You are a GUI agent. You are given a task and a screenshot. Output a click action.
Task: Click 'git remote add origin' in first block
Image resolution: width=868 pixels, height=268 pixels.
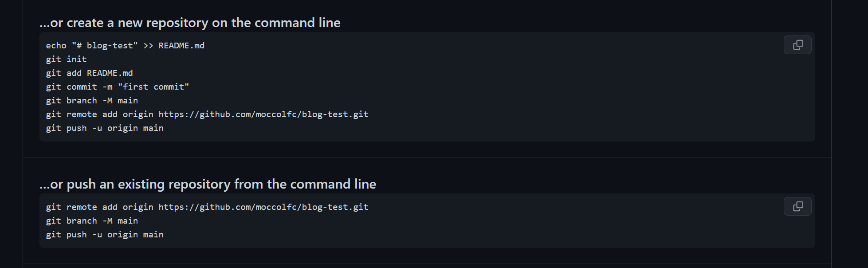99,114
